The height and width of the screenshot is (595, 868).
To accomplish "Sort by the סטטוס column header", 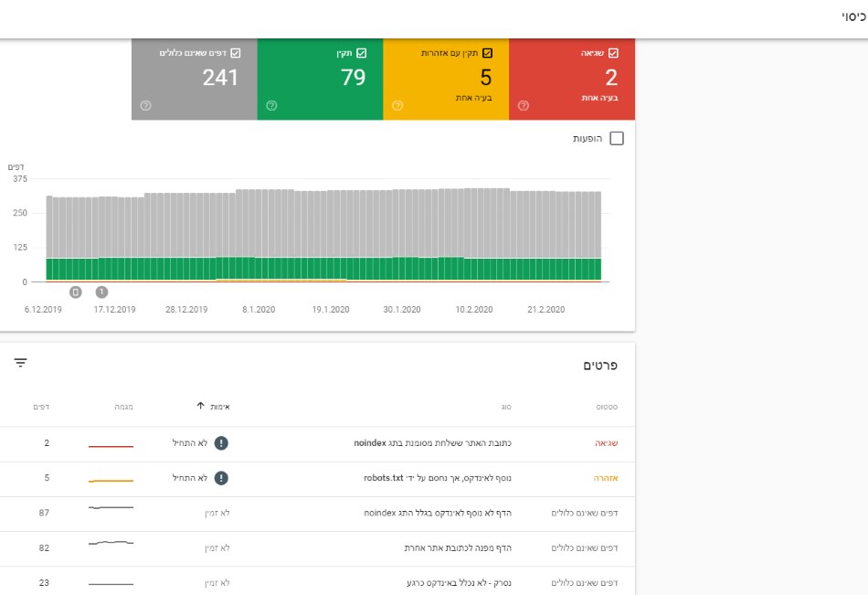I will tap(607, 408).
